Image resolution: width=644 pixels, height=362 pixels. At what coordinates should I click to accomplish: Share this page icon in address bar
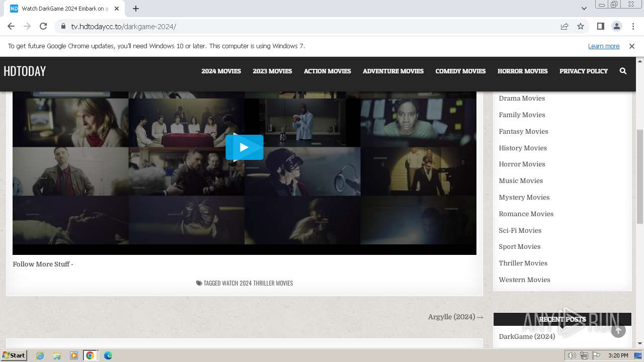pos(565,26)
